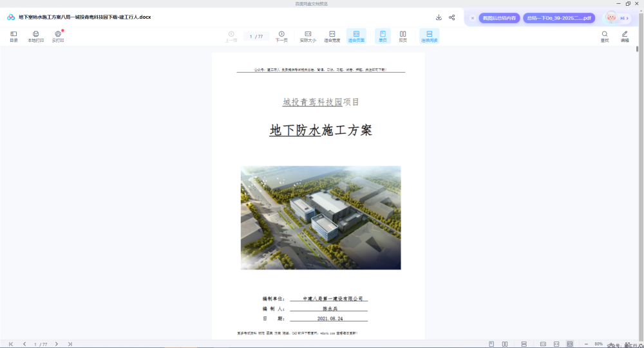Viewport: 644px width, 348px height.
Task: Toggle 连续阅读 continuous reading mode
Action: [x=429, y=36]
